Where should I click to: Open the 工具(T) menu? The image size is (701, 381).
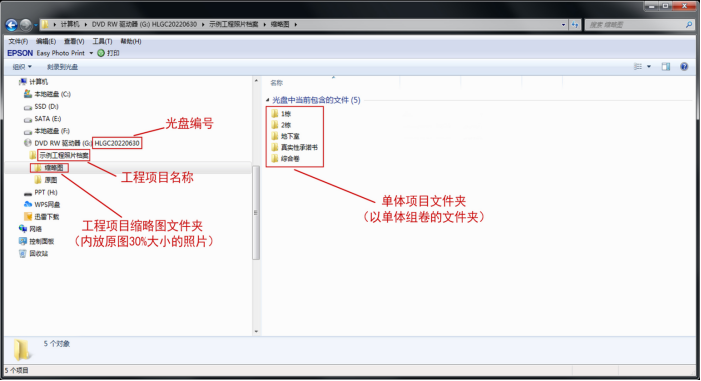(x=102, y=41)
